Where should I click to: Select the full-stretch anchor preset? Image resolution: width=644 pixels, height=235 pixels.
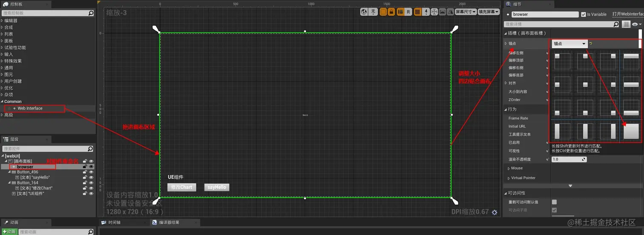(631, 131)
